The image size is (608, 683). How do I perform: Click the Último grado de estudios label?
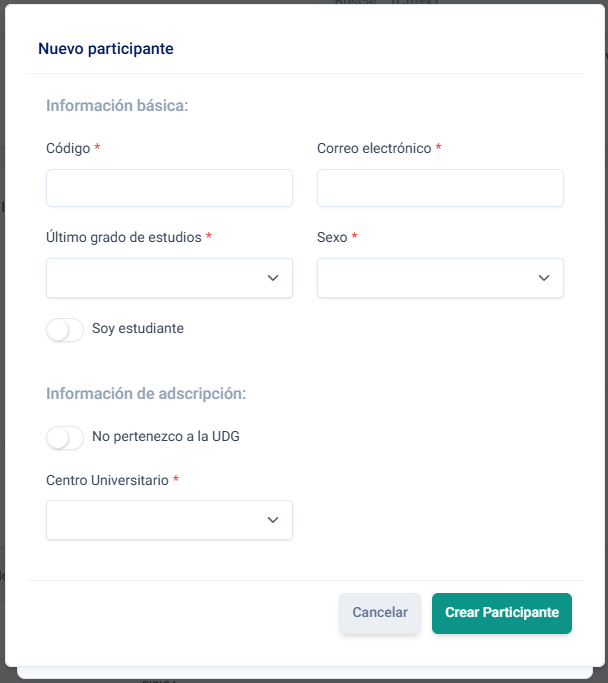[x=124, y=237]
